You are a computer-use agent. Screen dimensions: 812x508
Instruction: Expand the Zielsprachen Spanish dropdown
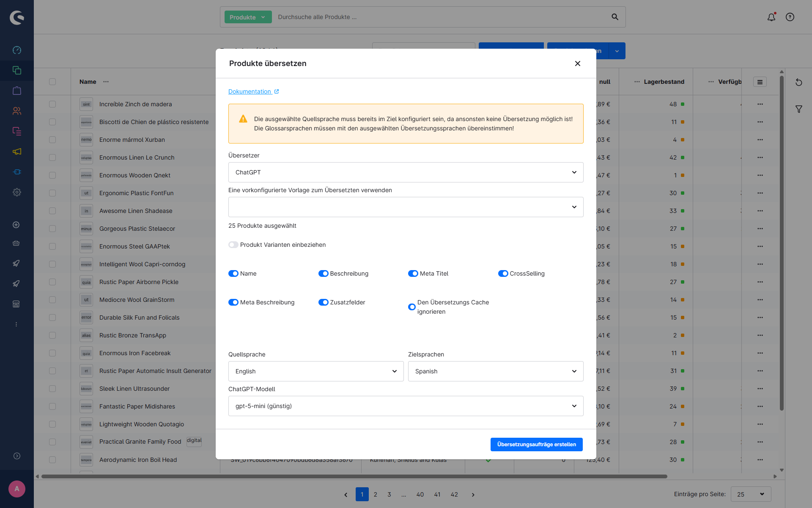coord(495,371)
